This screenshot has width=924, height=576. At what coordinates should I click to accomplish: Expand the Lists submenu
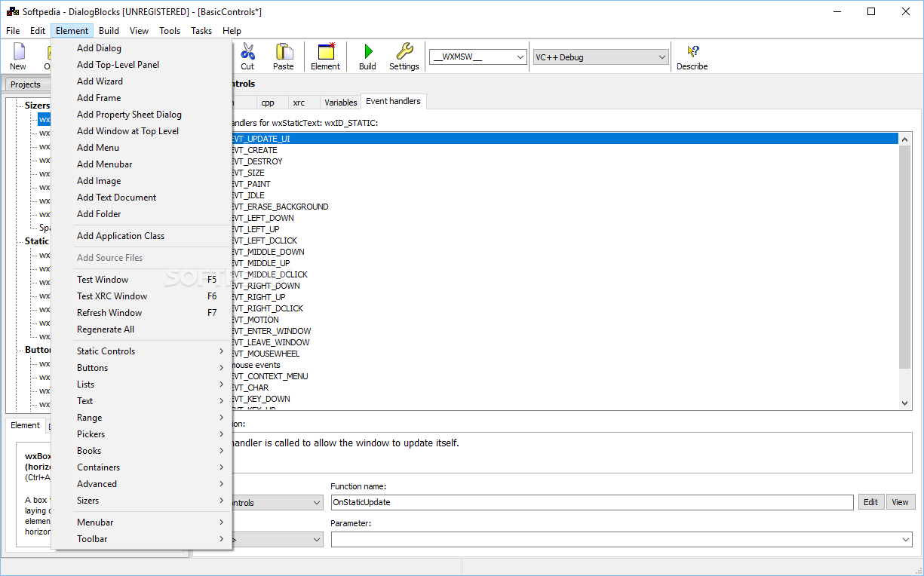(x=142, y=385)
